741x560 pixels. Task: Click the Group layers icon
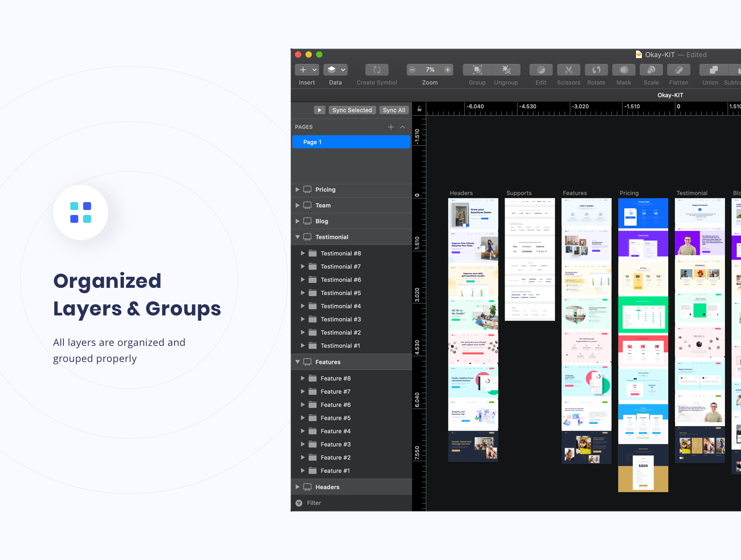477,70
